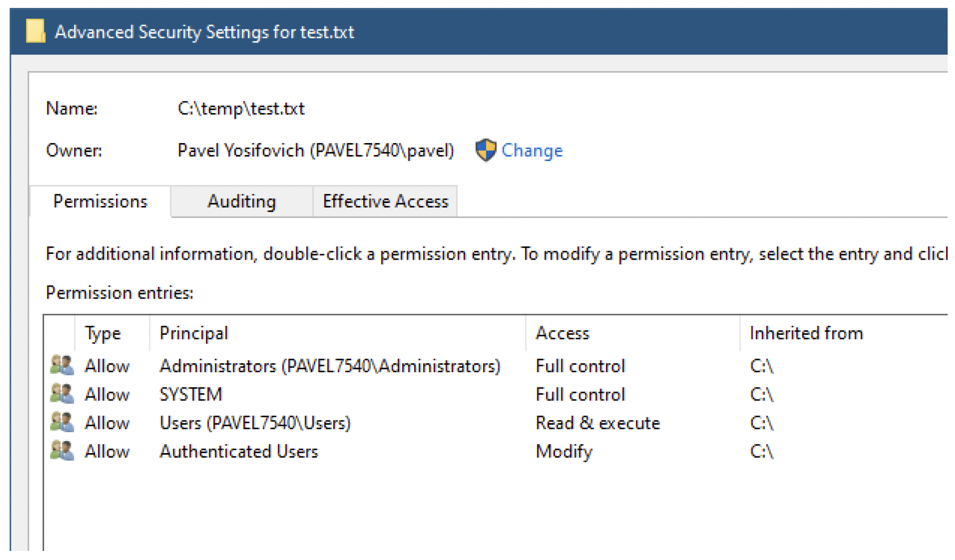Select the Authenticated Users principal
The height and width of the screenshot is (560, 955).
[239, 451]
